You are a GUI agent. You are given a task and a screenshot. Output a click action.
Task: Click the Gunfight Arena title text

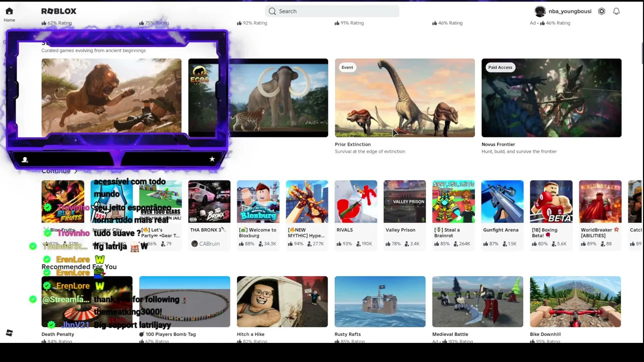pos(501,230)
